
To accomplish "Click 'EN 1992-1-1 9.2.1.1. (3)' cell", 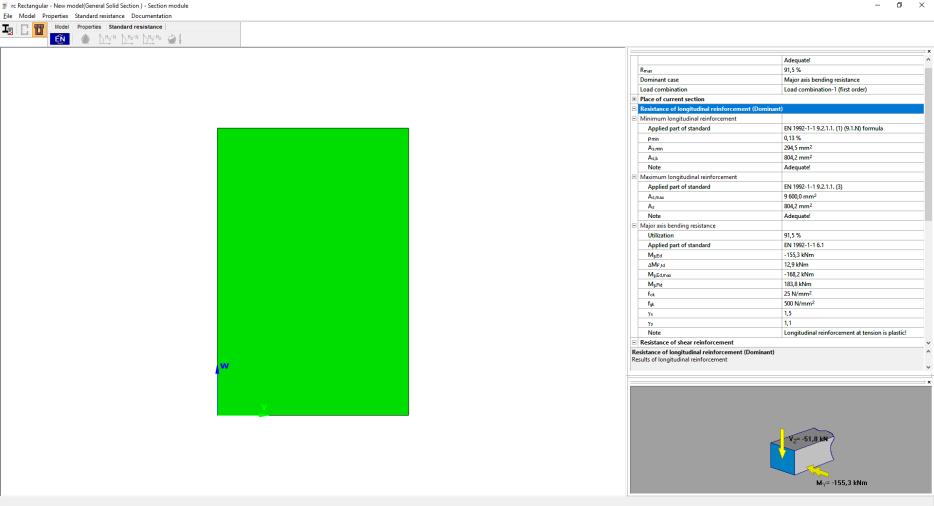I will [813, 187].
